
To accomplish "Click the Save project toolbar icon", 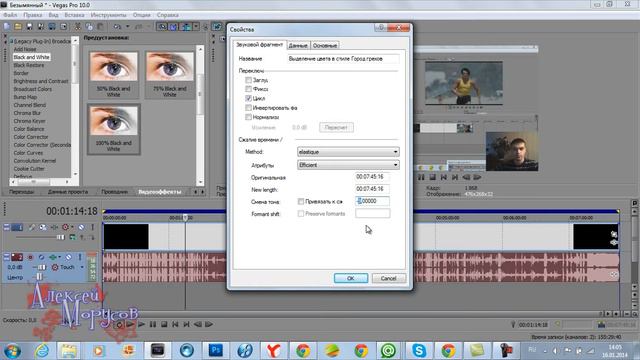I will click(29, 27).
